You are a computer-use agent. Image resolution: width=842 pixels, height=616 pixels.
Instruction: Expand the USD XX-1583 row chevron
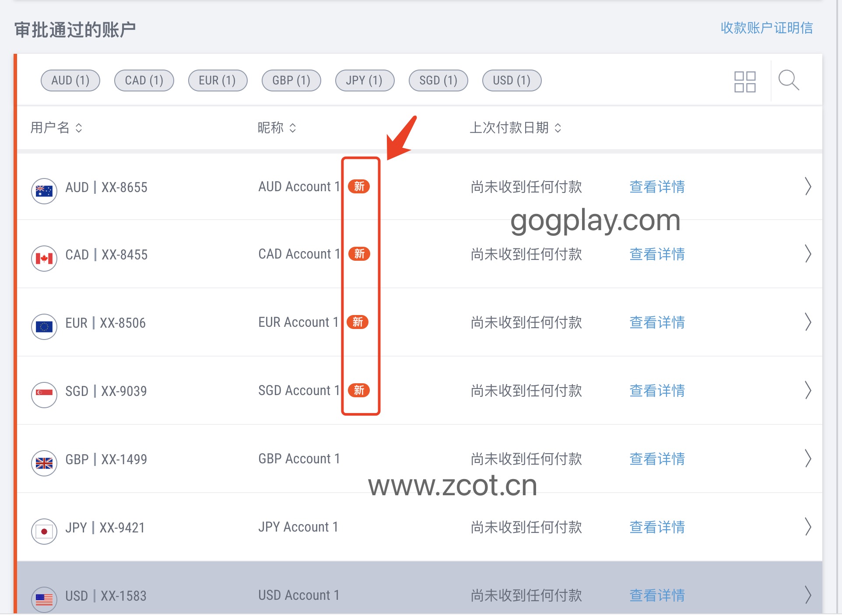[808, 595]
